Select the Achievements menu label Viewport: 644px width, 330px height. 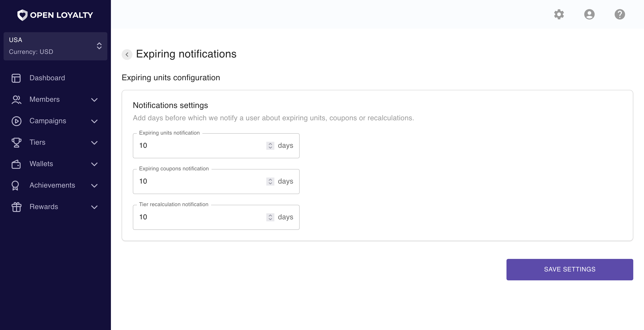tap(52, 185)
